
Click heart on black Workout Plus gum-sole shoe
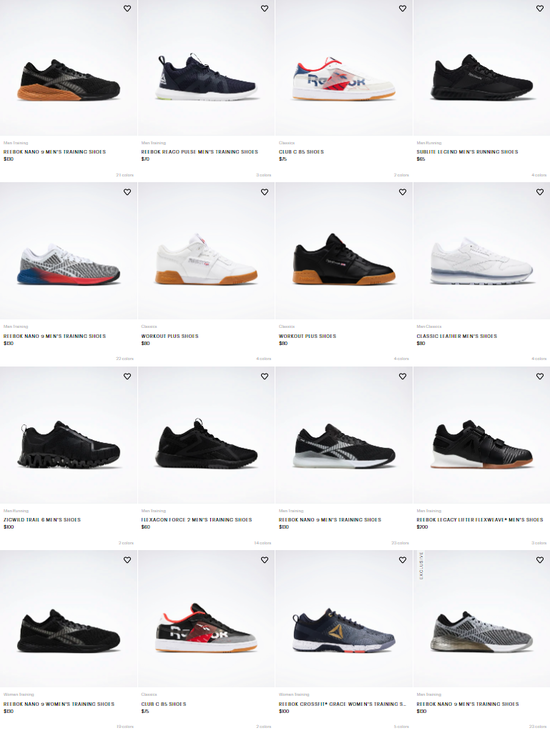tap(402, 192)
